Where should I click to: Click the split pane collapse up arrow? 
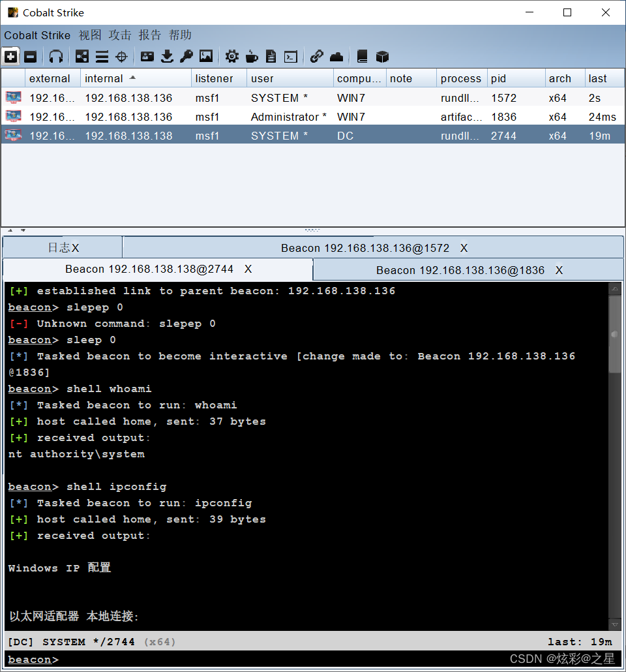pos(10,230)
